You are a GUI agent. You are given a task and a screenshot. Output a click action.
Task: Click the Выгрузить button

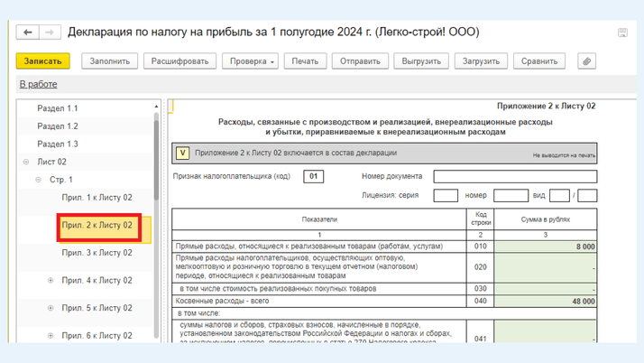click(x=421, y=61)
